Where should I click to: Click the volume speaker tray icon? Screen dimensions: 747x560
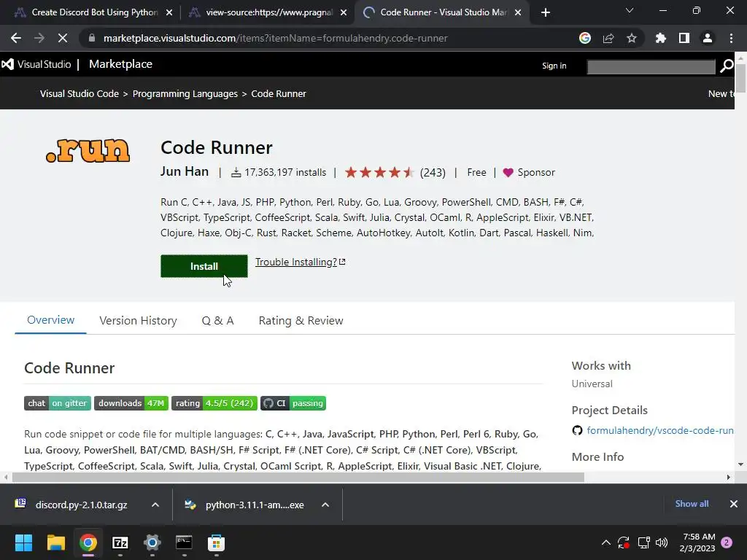(662, 542)
